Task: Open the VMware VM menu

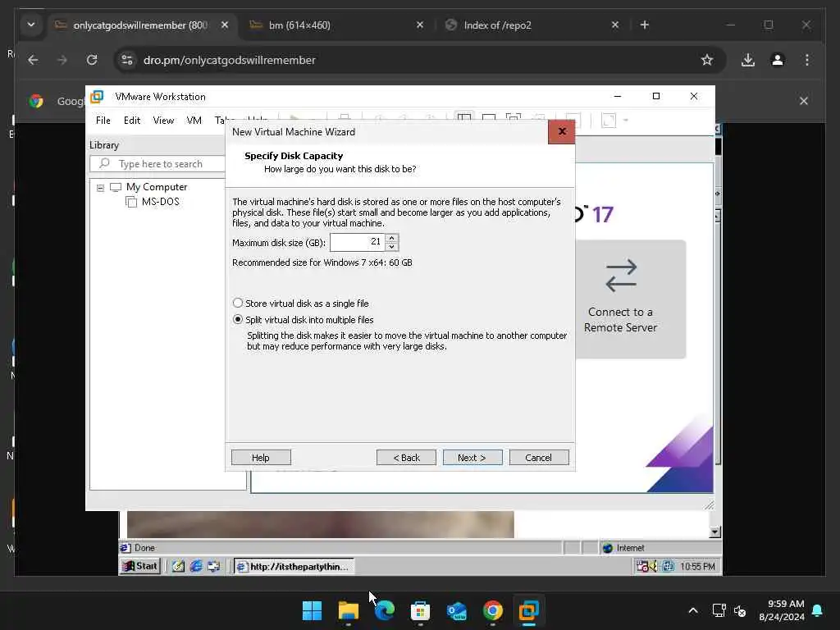Action: (x=194, y=121)
